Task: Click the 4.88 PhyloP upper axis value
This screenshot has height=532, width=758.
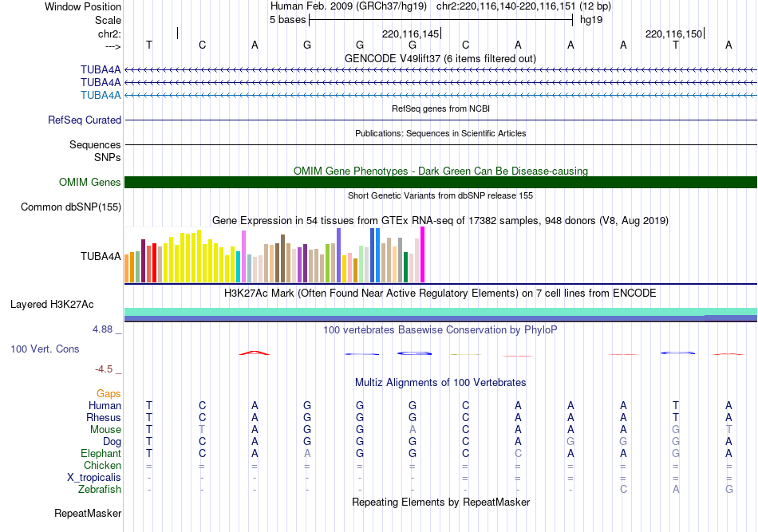Action: coord(102,329)
